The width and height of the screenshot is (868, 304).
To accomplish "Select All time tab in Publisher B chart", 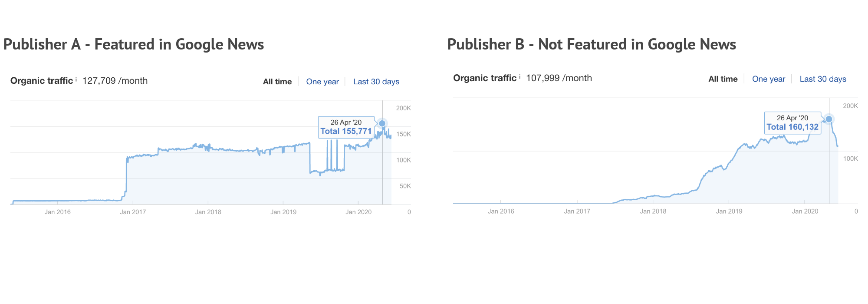I will coord(723,79).
